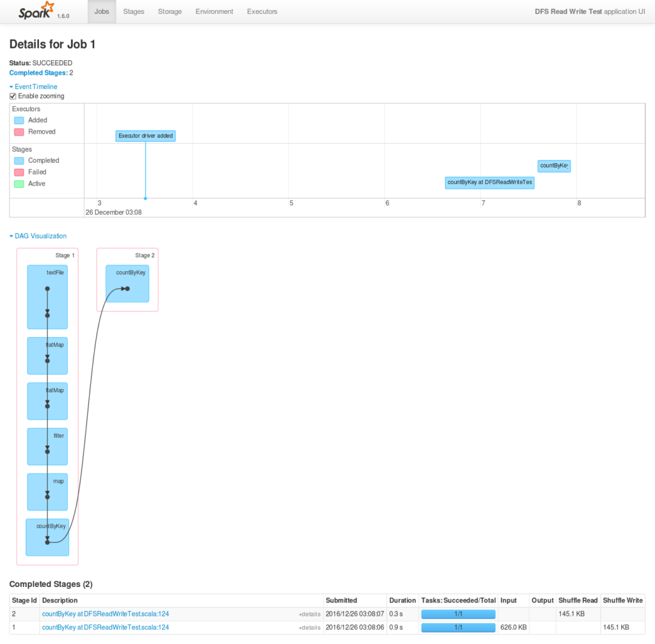655x644 pixels.
Task: Select the countByKey at DFSReadWriteTes timeline bar
Action: [x=489, y=182]
